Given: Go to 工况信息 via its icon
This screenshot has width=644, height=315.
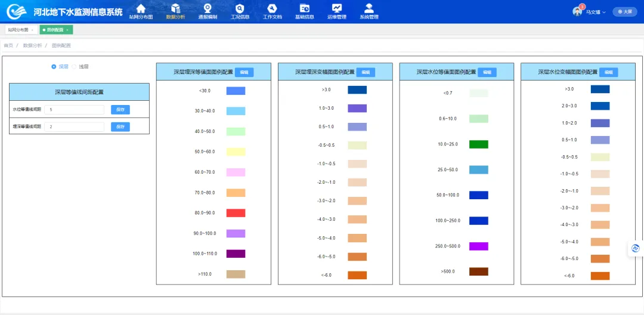Looking at the screenshot, I should point(240,8).
